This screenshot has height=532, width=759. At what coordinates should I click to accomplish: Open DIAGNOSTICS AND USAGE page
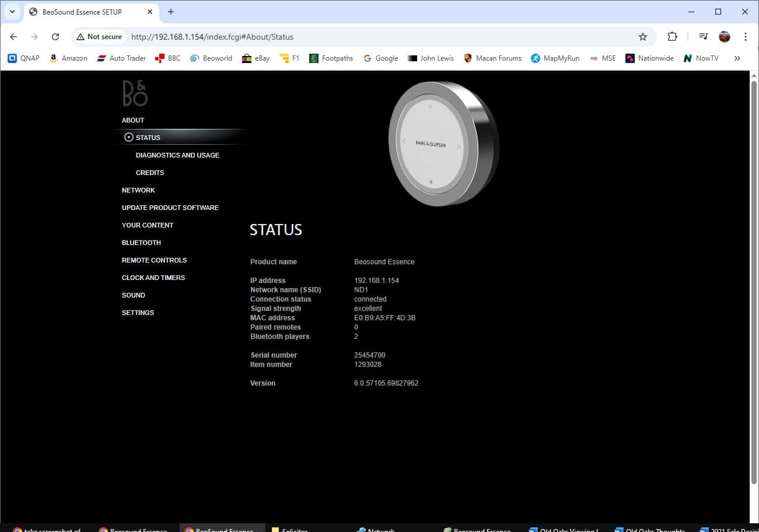pyautogui.click(x=177, y=155)
